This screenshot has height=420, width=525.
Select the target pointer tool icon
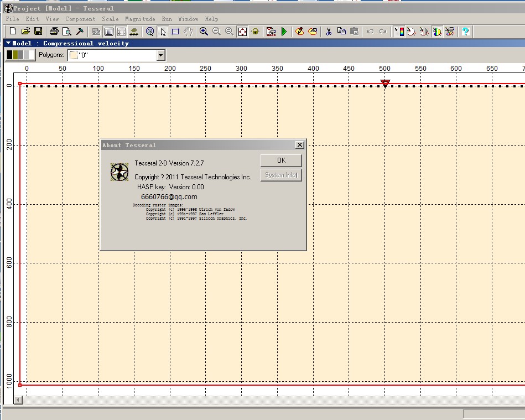point(150,32)
